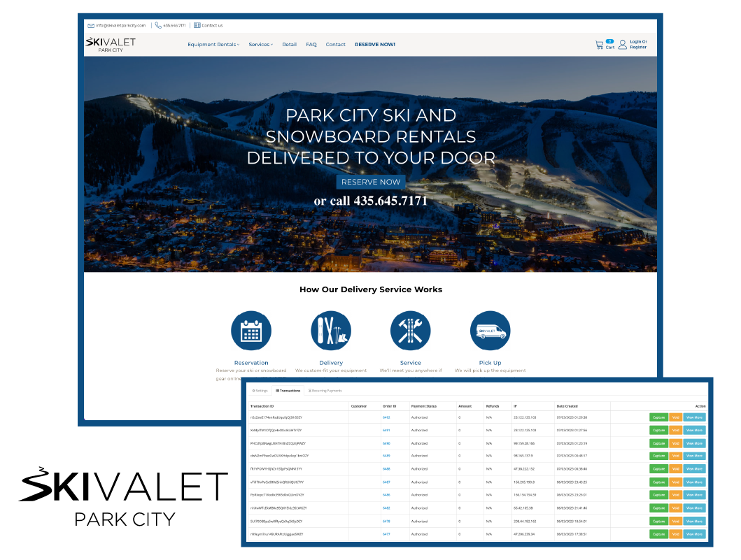
Task: Click the Pick Up van icon
Action: tap(490, 331)
